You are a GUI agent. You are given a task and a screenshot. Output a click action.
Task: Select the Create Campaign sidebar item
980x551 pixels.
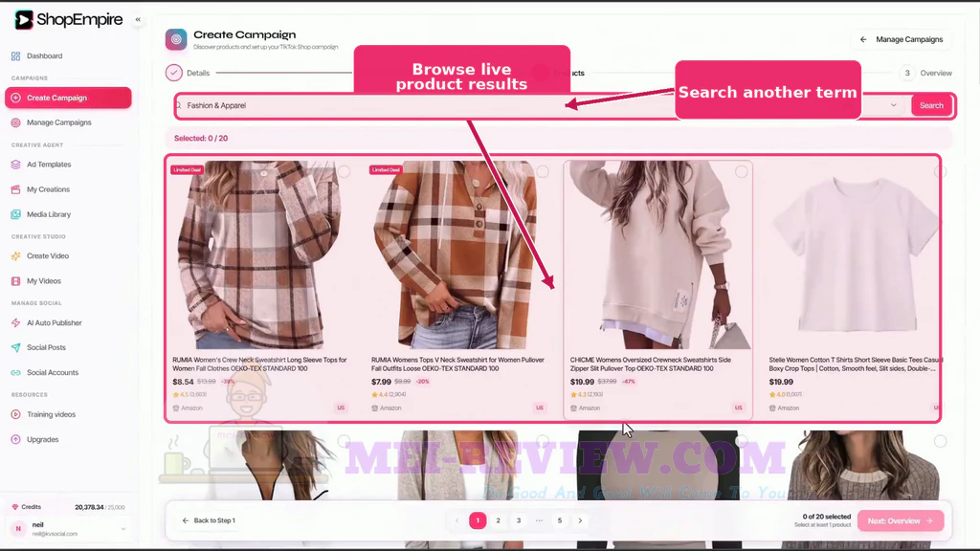point(68,98)
